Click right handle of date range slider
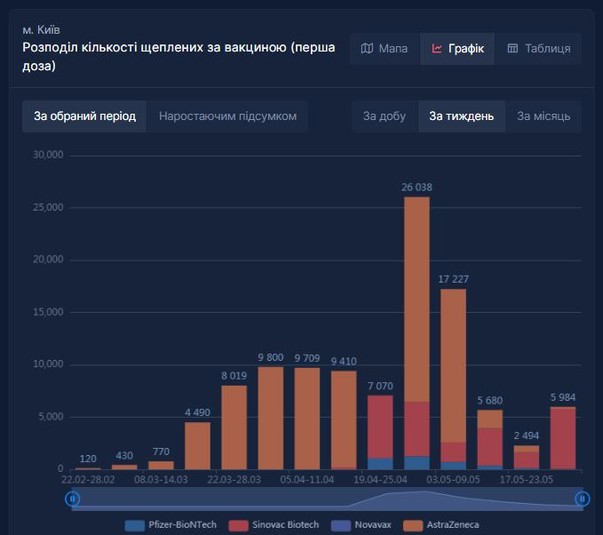603x535 pixels. point(581,498)
